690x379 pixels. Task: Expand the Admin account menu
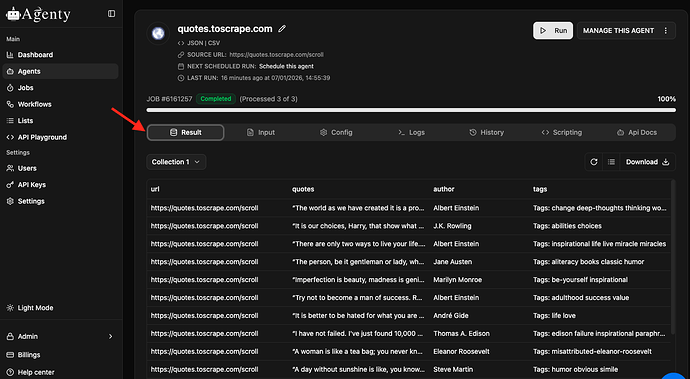tap(60, 336)
